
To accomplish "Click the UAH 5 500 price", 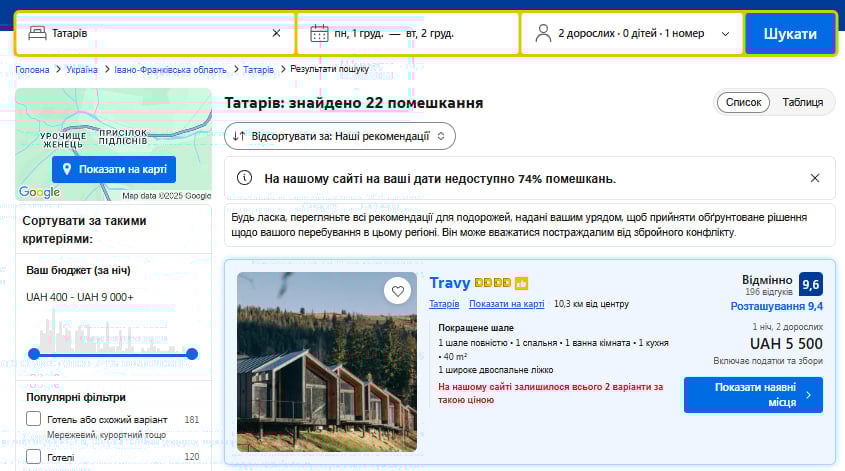I will click(x=786, y=344).
